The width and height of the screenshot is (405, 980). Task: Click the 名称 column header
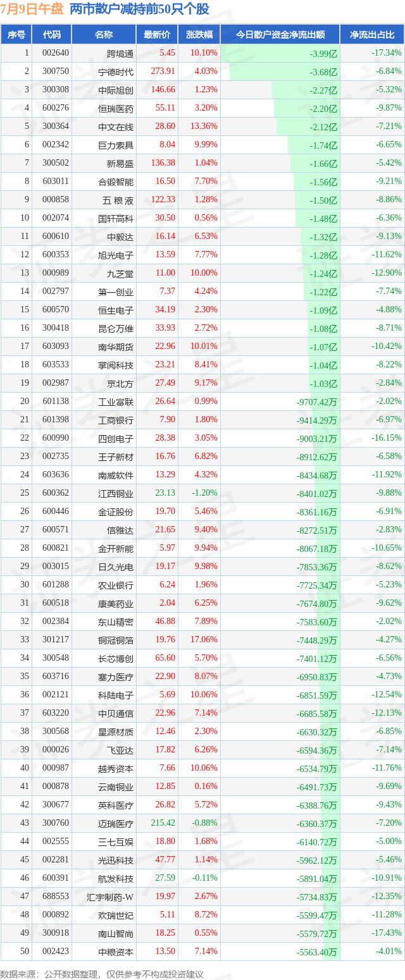104,35
